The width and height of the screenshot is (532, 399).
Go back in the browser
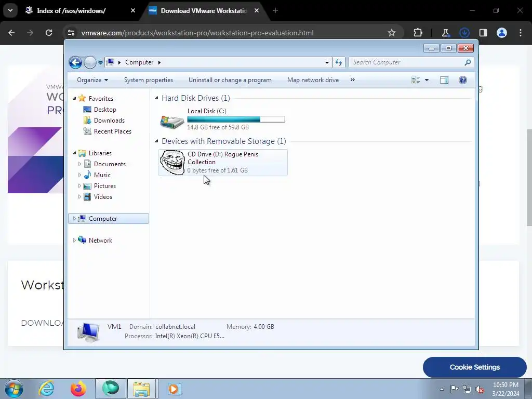(x=11, y=33)
